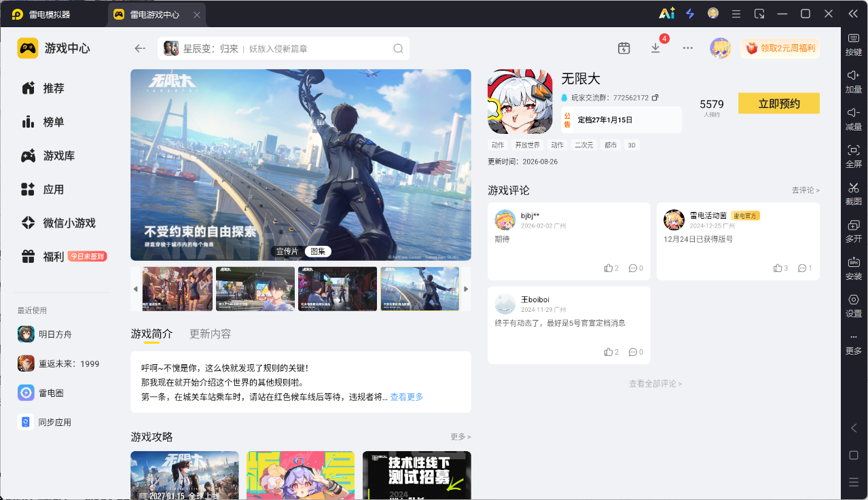The width and height of the screenshot is (868, 500).
Task: Open the downloads icon with badge
Action: pos(655,48)
